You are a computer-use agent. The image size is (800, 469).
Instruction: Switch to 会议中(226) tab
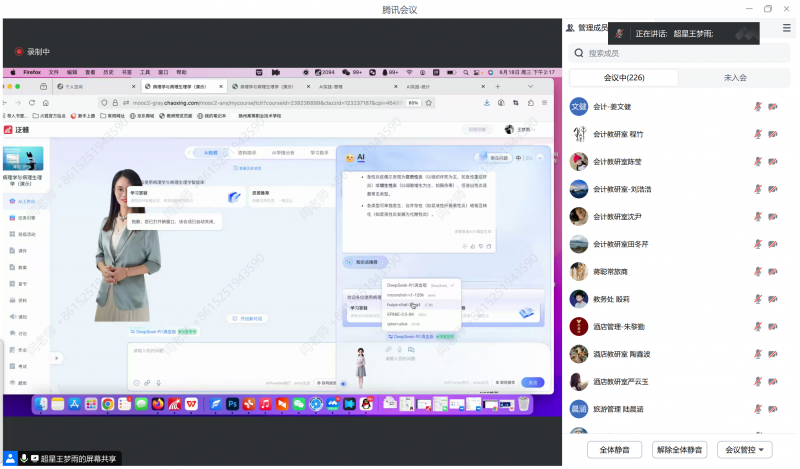[x=624, y=77]
